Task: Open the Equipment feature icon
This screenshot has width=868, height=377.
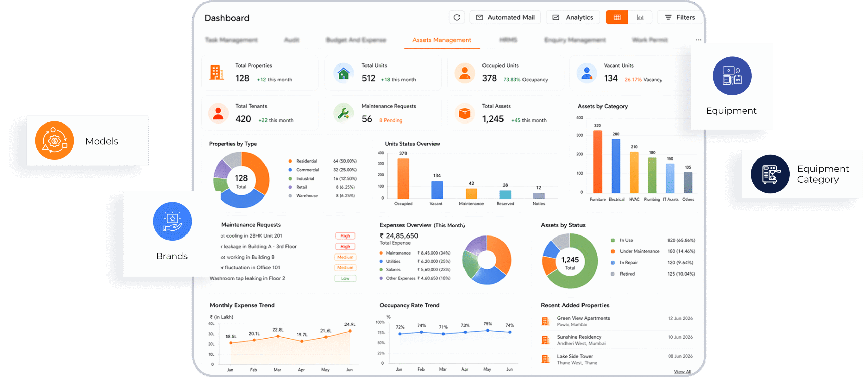Action: [x=732, y=76]
